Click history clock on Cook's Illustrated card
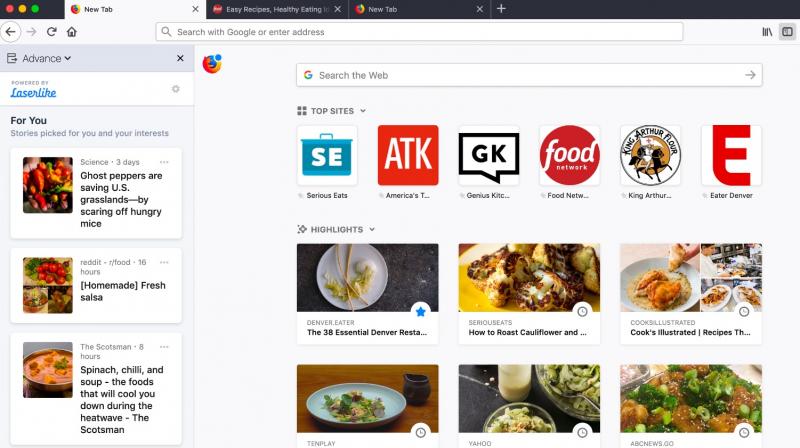This screenshot has width=800, height=448. [x=744, y=311]
